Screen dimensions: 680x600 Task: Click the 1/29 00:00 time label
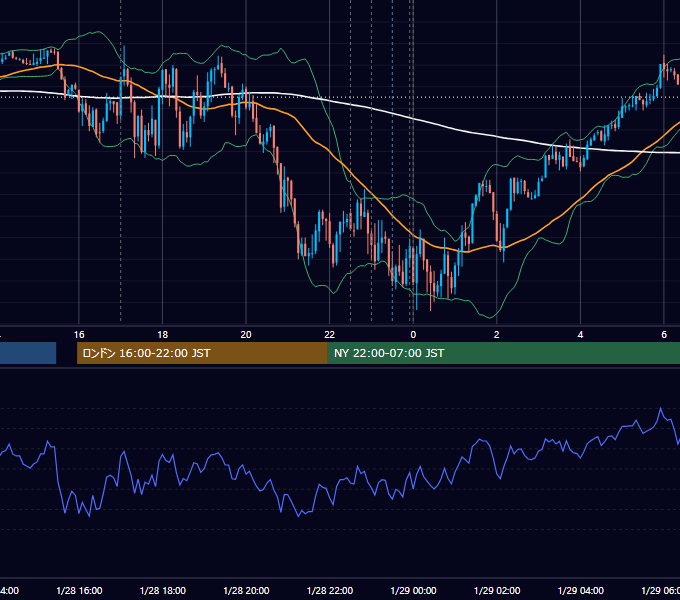click(x=413, y=590)
